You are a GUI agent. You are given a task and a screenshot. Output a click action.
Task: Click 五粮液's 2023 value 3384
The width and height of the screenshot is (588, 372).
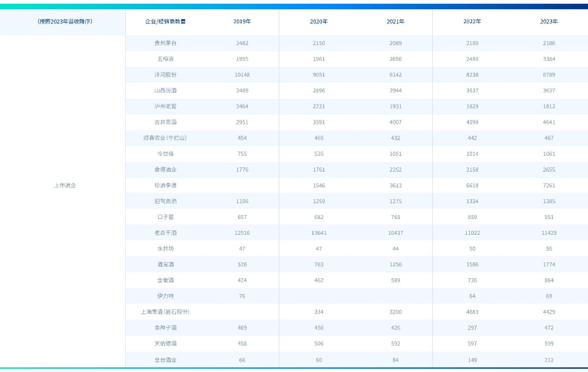[x=549, y=59]
